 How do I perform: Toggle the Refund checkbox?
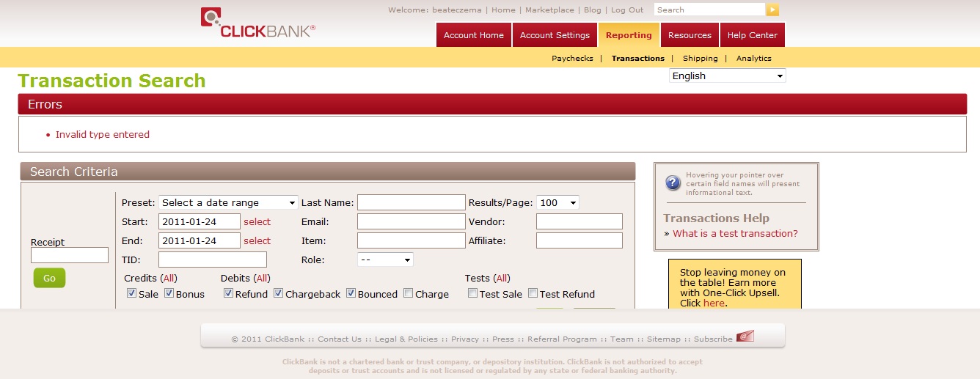click(228, 293)
